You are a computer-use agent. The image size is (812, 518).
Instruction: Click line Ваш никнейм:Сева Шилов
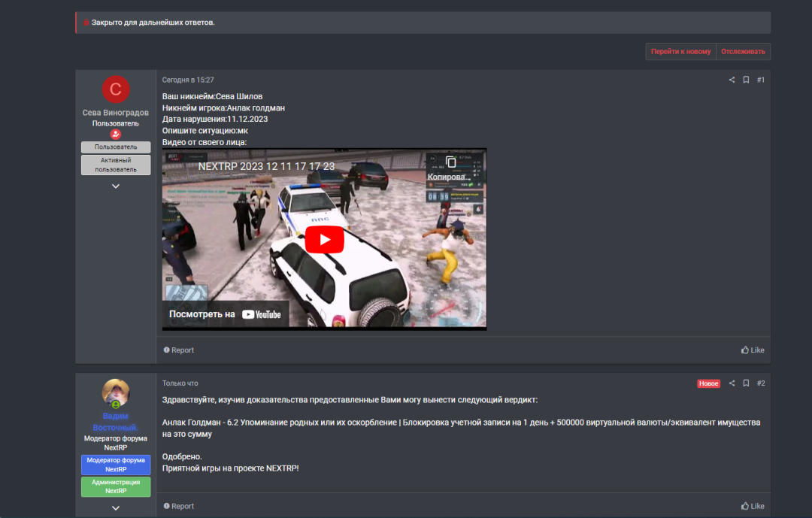[212, 96]
